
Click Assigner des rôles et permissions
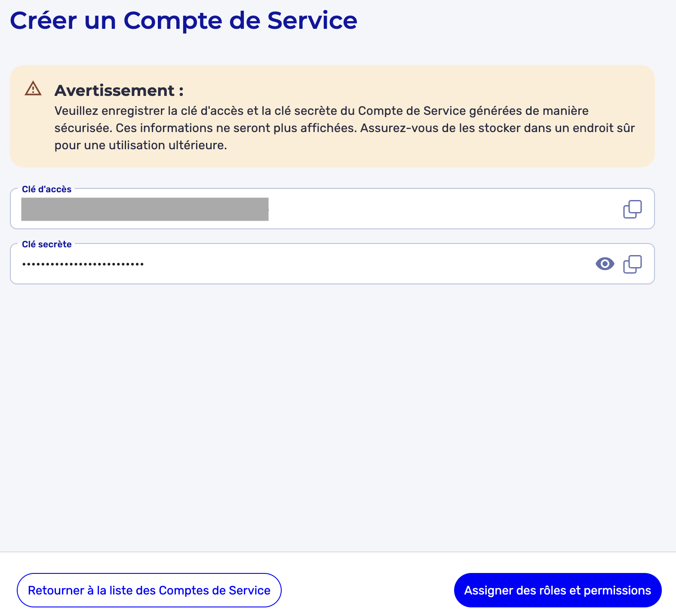tap(558, 590)
